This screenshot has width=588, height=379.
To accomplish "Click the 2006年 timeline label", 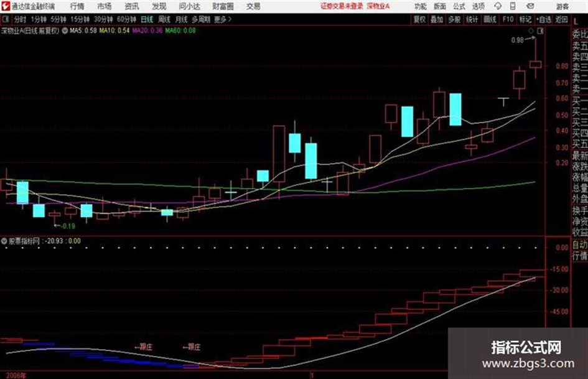I will click(17, 376).
